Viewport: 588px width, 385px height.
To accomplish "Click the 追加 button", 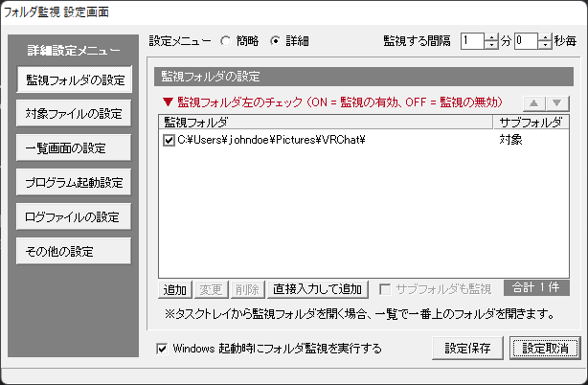I will (x=175, y=289).
